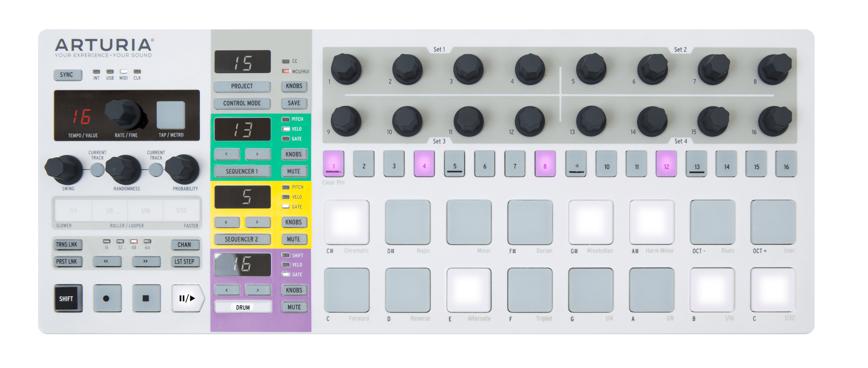
Task: Mute the Drum sequencer
Action: point(294,307)
